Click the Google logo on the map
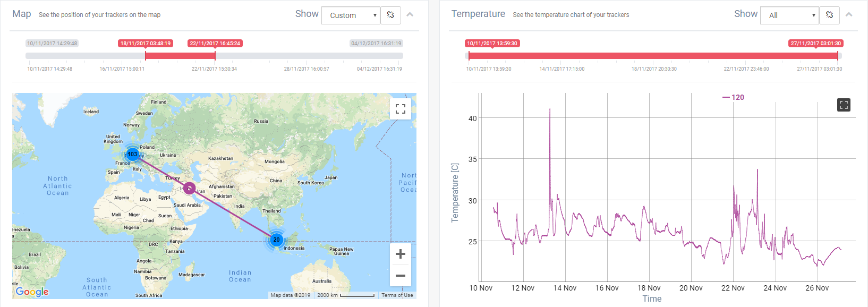The height and width of the screenshot is (307, 868). pyautogui.click(x=32, y=292)
